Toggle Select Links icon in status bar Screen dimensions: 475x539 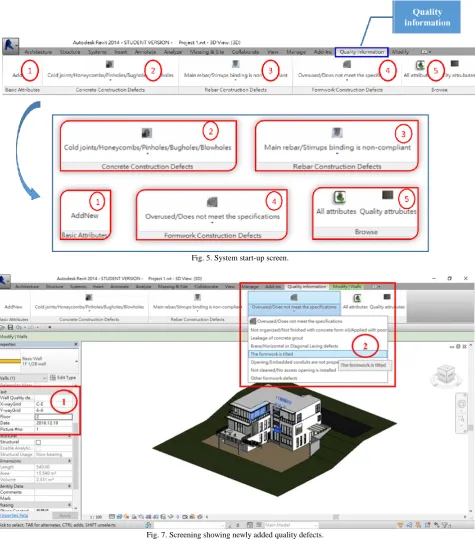pos(400,525)
